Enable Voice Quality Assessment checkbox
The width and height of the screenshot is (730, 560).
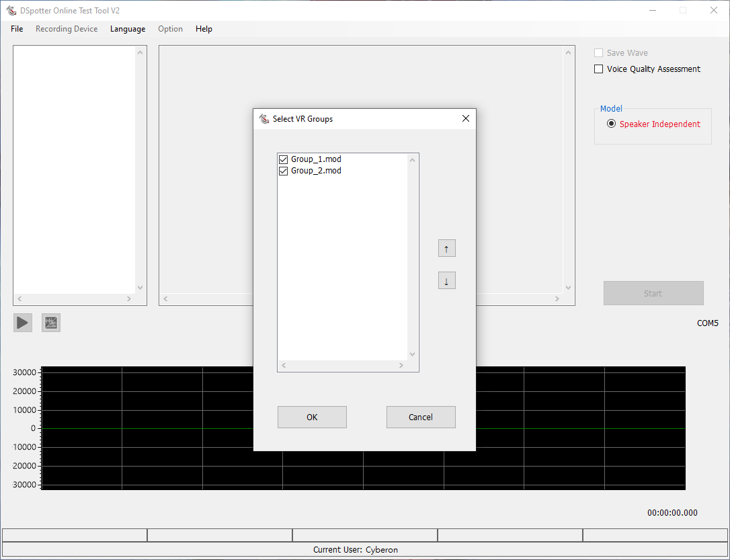pyautogui.click(x=598, y=69)
